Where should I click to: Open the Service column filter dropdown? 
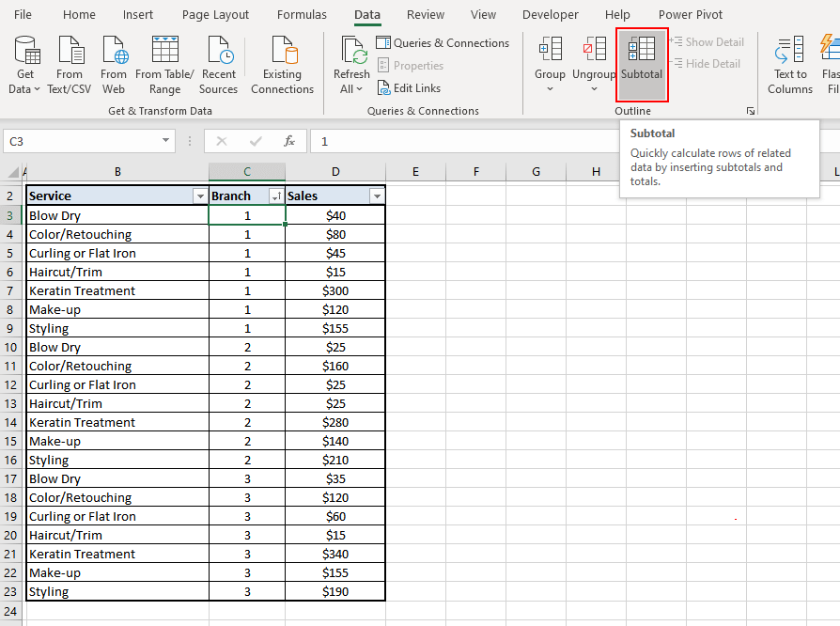199,196
